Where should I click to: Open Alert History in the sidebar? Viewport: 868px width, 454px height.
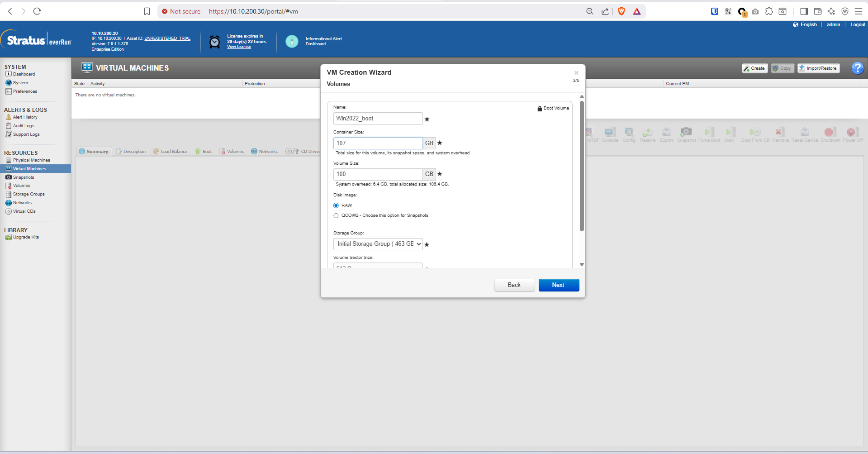(x=25, y=117)
